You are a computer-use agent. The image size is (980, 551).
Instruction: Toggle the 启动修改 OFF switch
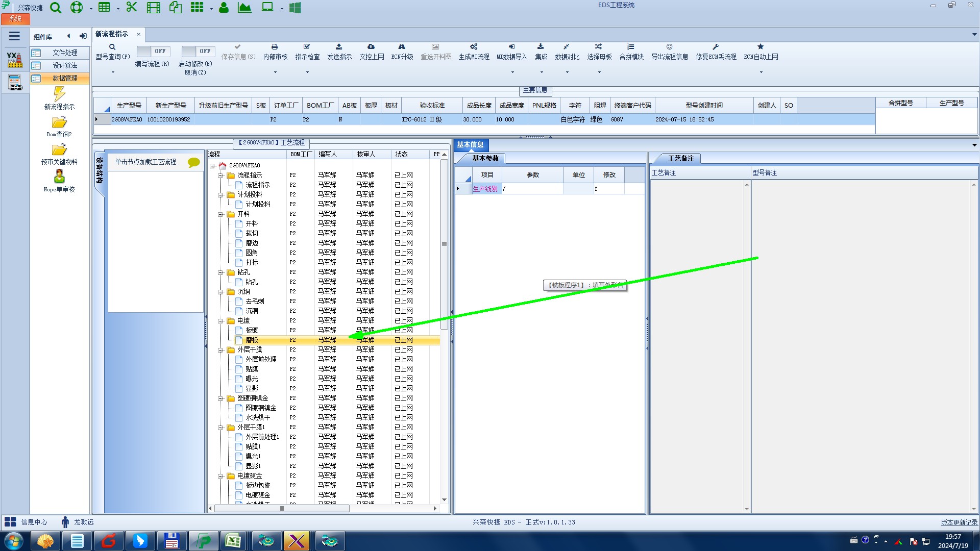(198, 51)
